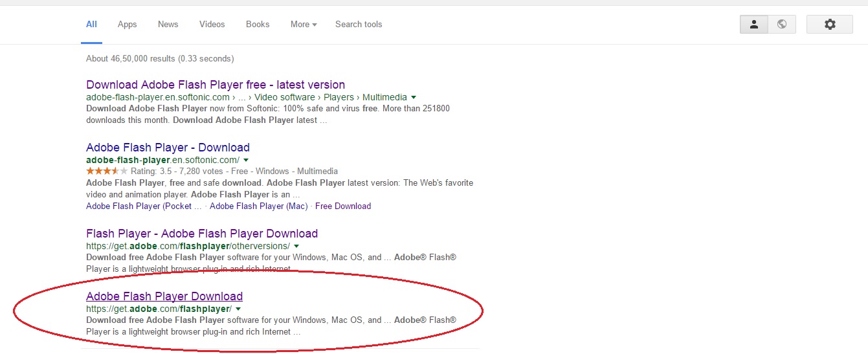The height and width of the screenshot is (354, 868).
Task: Click the adobe-flash-player.en.softonic.com/ green URL
Action: coord(163,160)
